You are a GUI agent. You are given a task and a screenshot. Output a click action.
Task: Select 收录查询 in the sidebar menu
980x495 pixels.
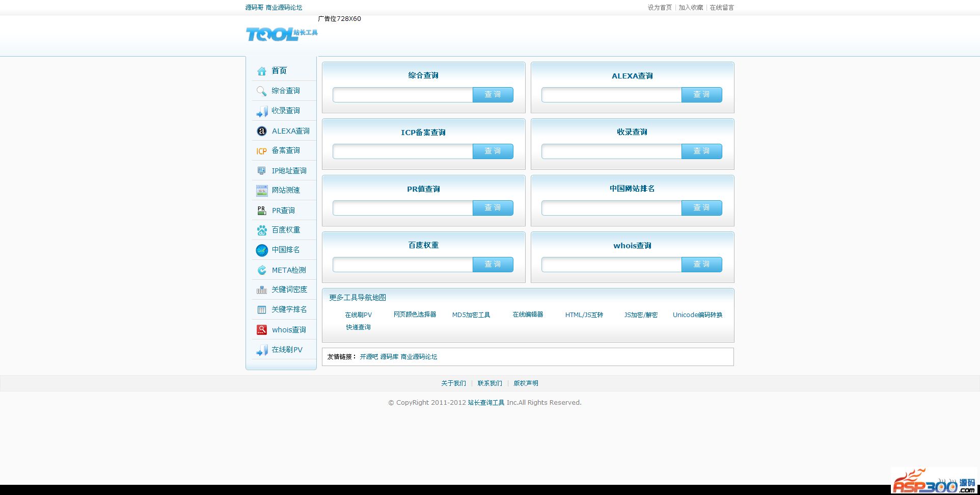[x=286, y=111]
